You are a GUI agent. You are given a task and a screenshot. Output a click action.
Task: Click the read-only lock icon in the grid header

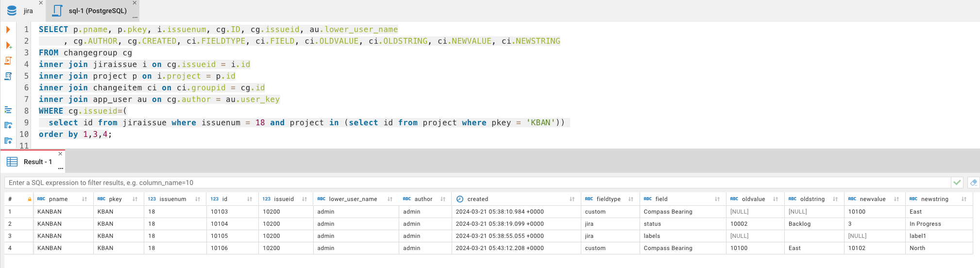pos(30,199)
